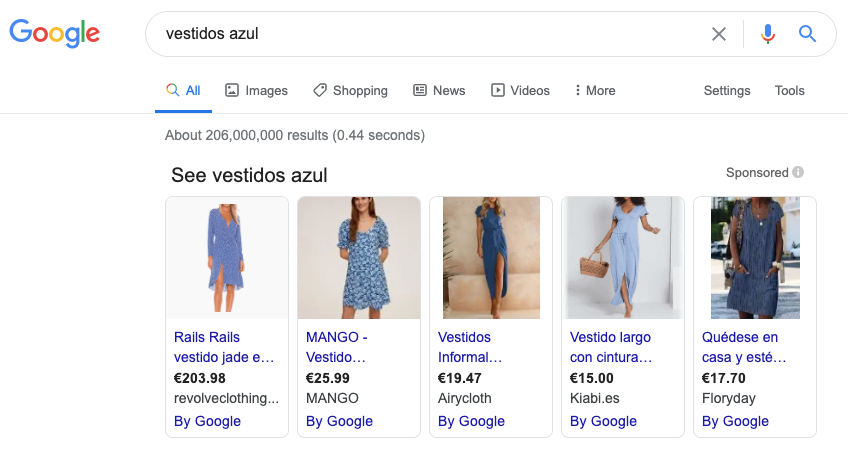
Task: Click the €19.47 price
Action: [460, 378]
